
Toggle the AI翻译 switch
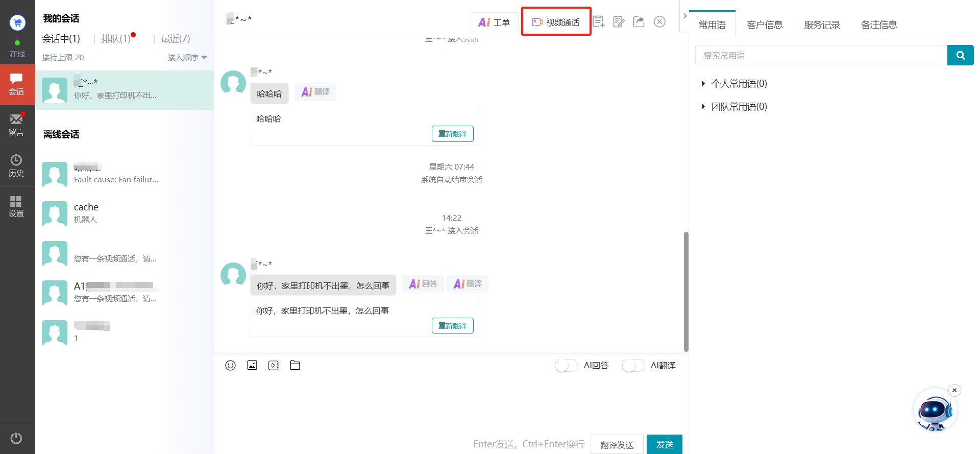633,366
